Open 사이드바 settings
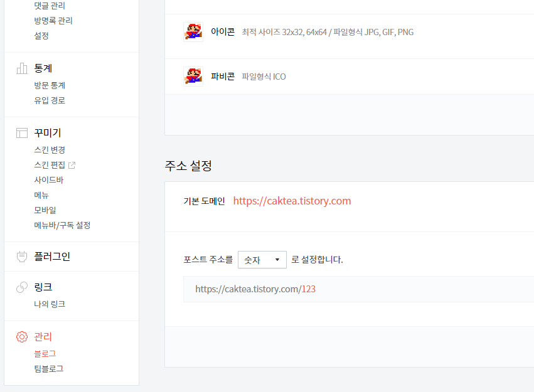534x392 pixels. click(x=49, y=180)
